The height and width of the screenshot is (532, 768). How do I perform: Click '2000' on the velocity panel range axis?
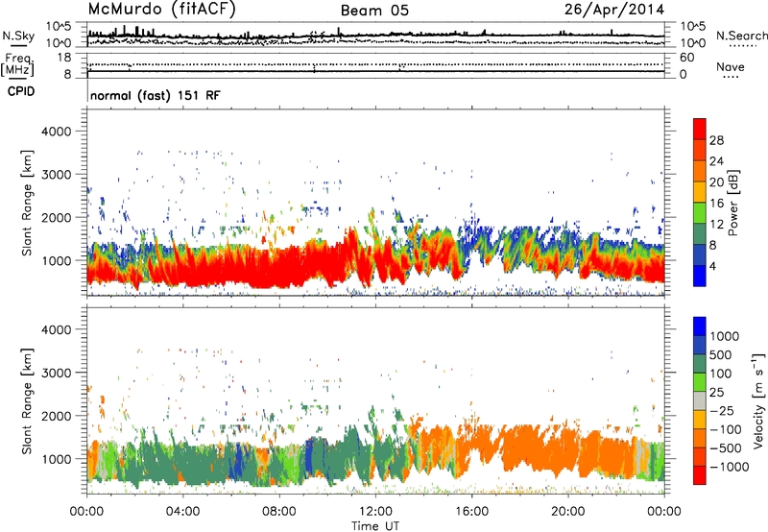[x=56, y=416]
